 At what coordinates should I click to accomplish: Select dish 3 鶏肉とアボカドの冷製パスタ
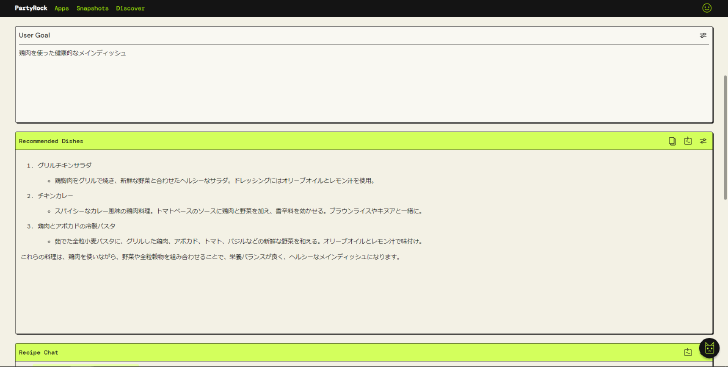[77, 226]
